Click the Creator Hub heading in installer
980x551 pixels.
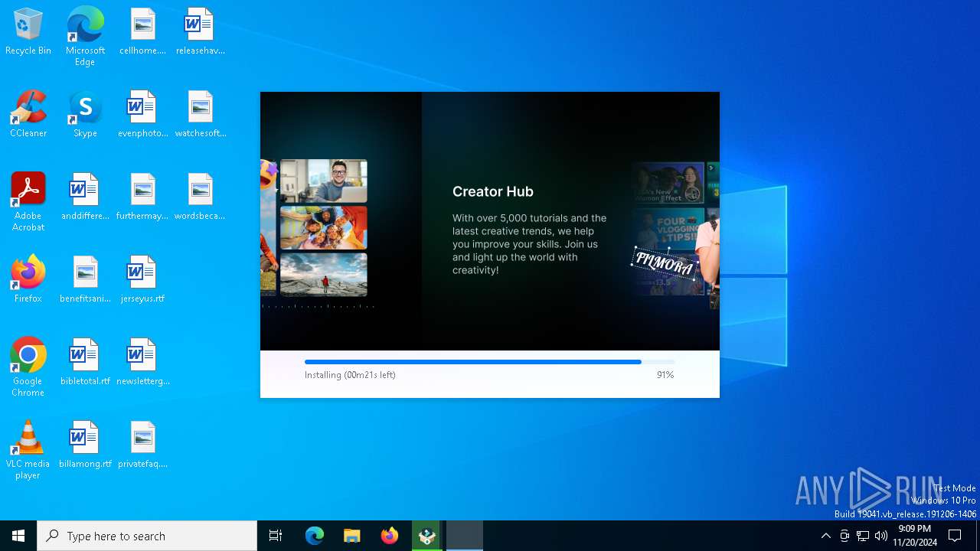[492, 191]
